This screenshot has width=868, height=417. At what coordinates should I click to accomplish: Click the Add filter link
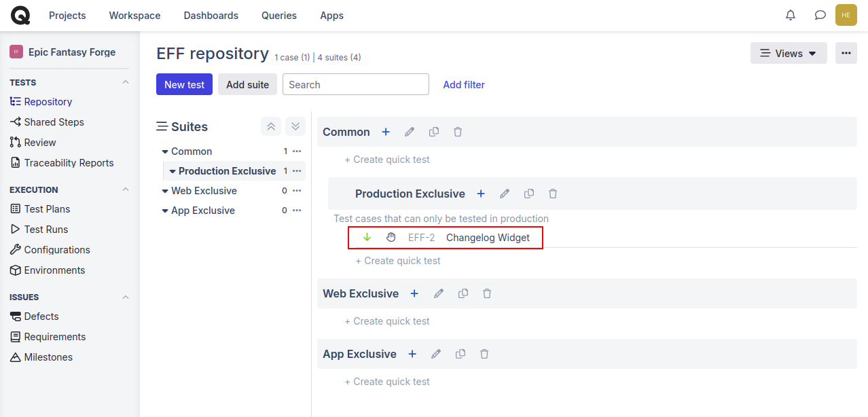tap(464, 84)
